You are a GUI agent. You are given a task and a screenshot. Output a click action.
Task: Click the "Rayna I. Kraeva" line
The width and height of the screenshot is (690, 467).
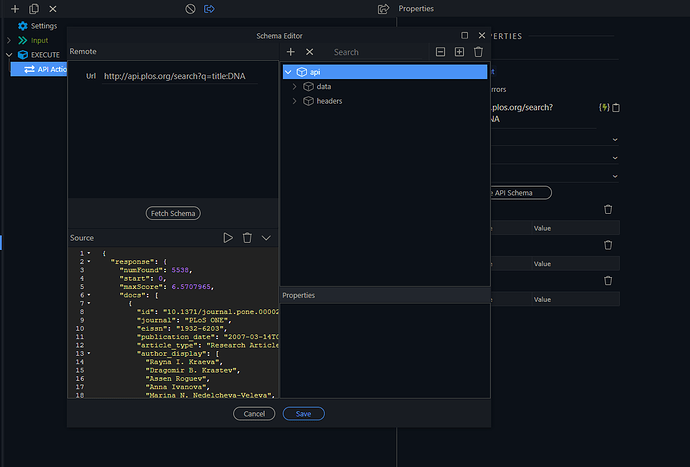pos(183,362)
